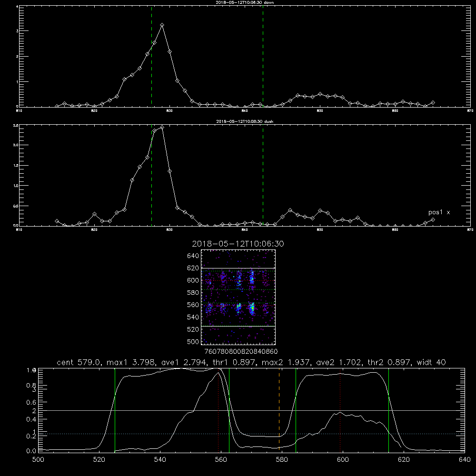Click the '2018-05-12T10:06:30 dusk' plot title
The image size is (476, 476).
245,121
